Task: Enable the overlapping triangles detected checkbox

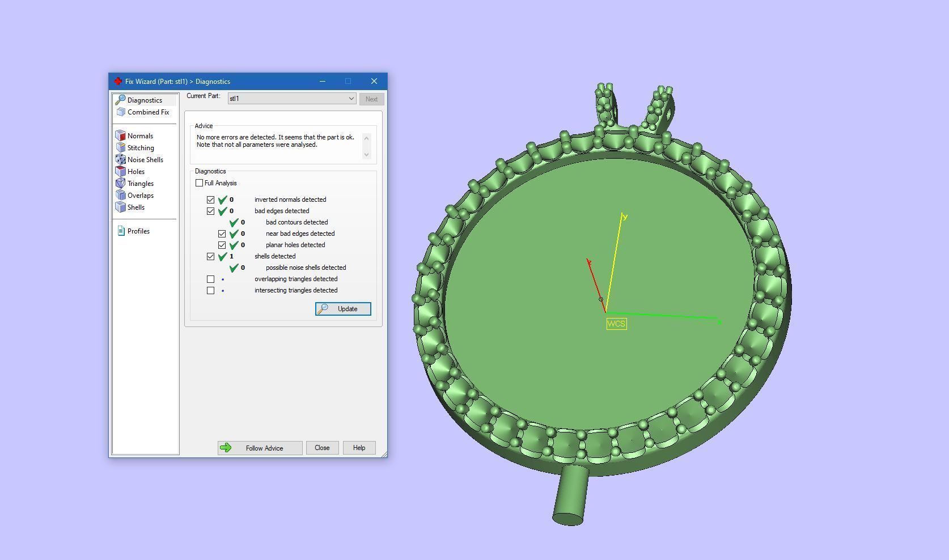Action: tap(211, 279)
